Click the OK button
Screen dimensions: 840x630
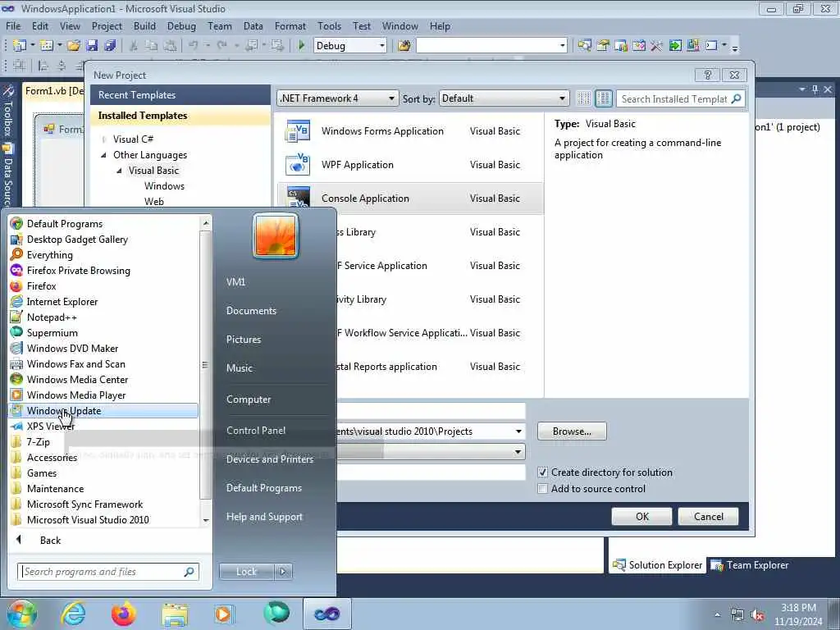point(641,517)
